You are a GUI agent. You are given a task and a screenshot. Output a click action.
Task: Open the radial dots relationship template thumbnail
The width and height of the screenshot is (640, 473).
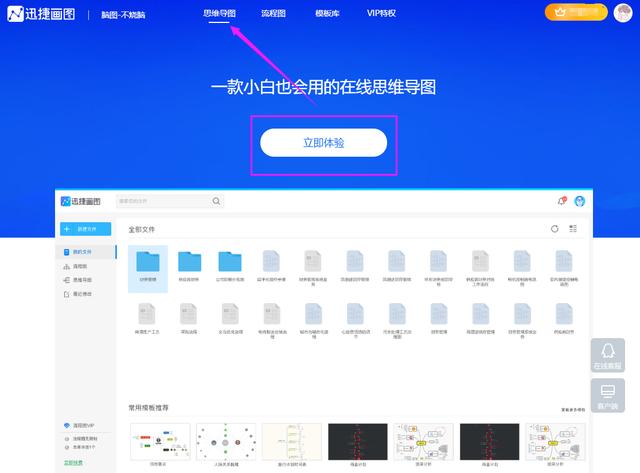click(x=226, y=442)
